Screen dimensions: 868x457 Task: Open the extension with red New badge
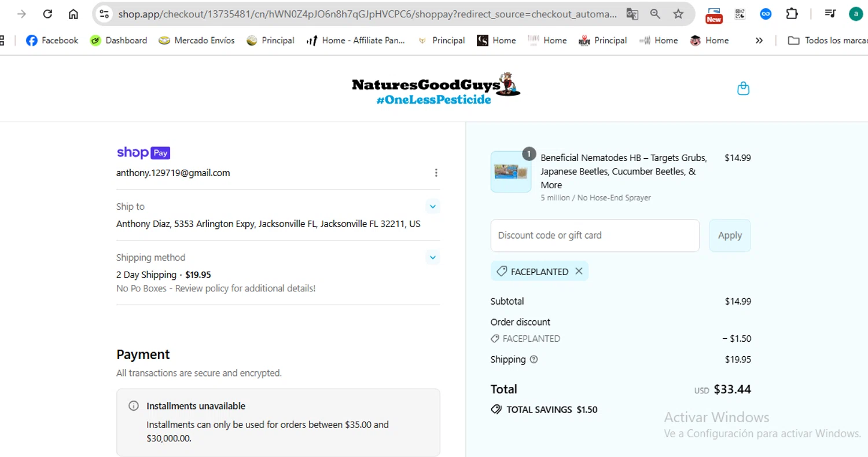[714, 15]
